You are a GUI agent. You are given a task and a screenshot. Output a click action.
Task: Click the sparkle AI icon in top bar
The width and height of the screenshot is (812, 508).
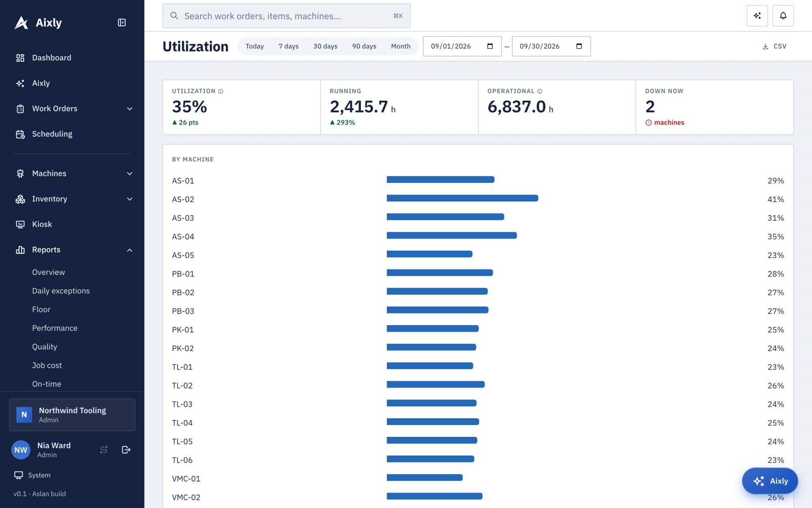757,16
